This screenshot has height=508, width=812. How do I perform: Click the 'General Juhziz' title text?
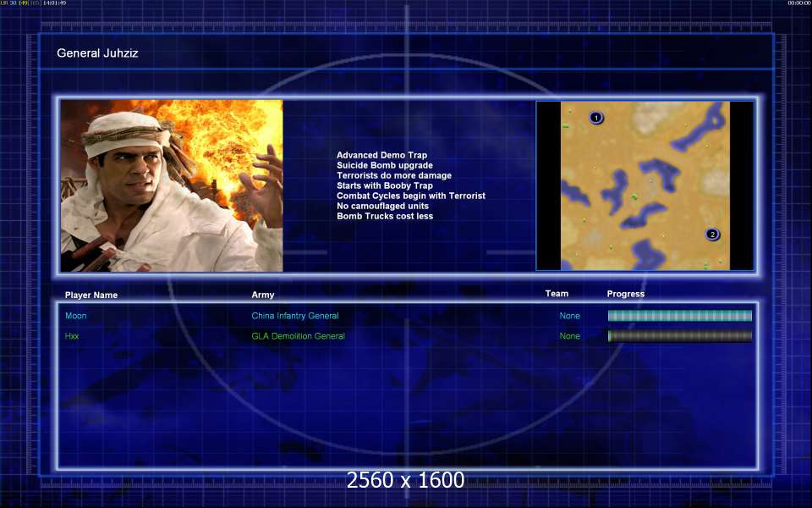(x=97, y=52)
